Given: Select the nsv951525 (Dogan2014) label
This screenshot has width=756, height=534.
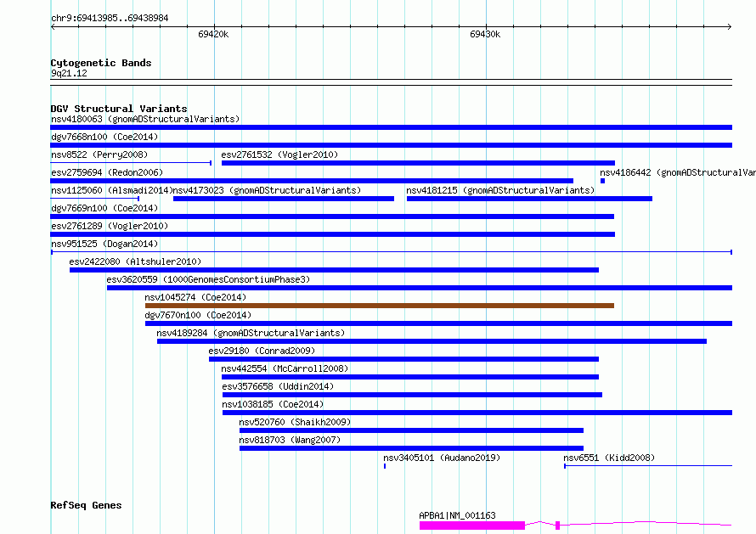Looking at the screenshot, I should 104,244.
